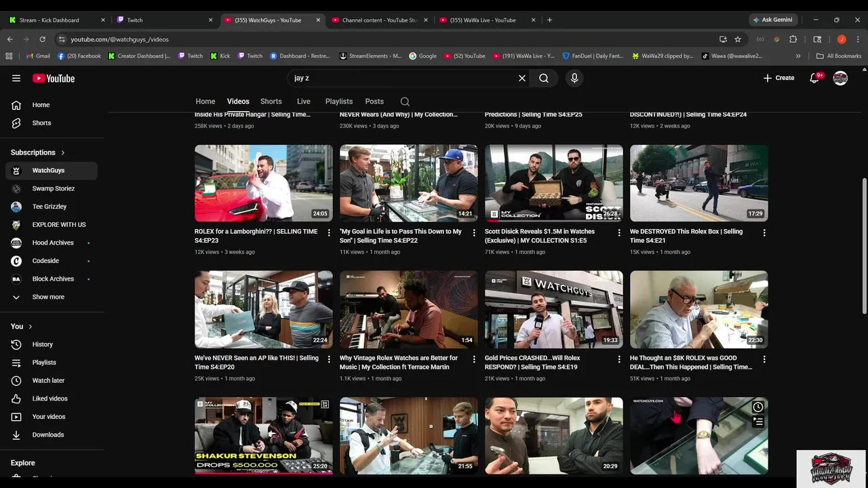Screen dimensions: 868x488
Task: Expand Show more subscriptions
Action: (52, 297)
